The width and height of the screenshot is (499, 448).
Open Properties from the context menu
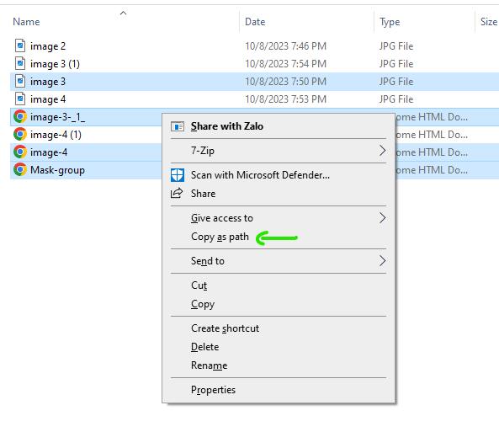click(213, 390)
